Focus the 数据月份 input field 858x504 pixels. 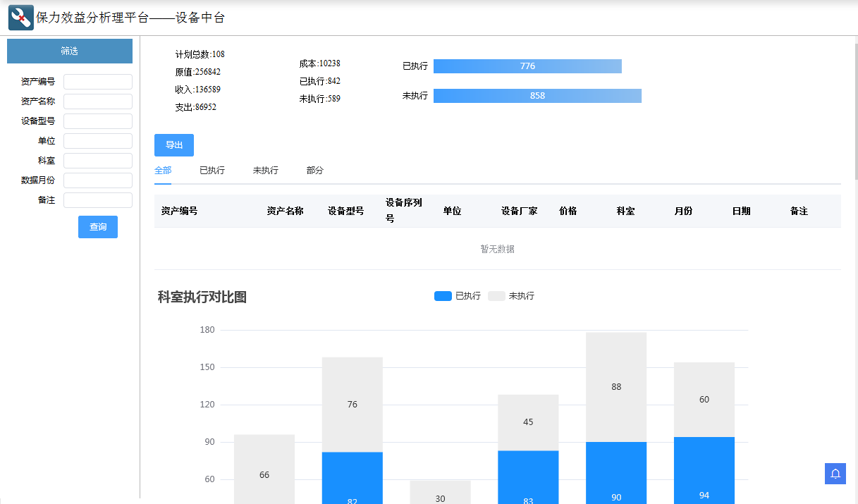pos(98,180)
